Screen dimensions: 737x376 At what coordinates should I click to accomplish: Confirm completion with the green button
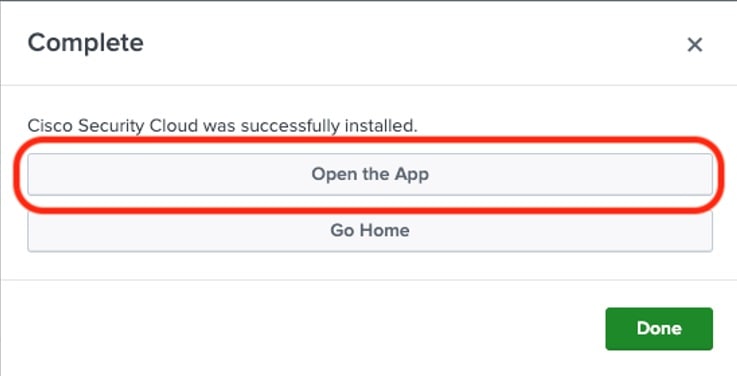point(659,329)
